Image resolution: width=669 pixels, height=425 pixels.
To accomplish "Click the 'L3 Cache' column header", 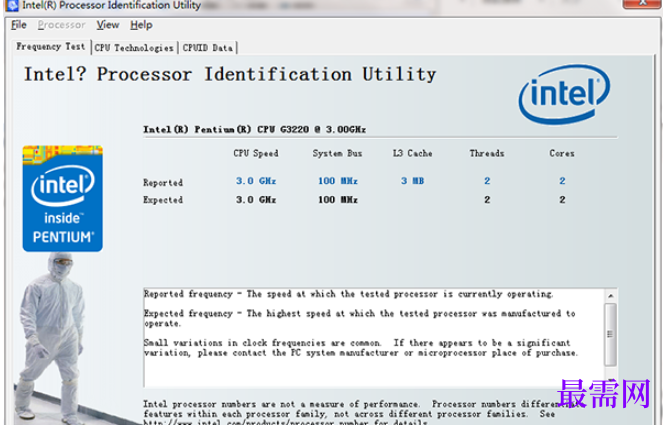I will 413,153.
